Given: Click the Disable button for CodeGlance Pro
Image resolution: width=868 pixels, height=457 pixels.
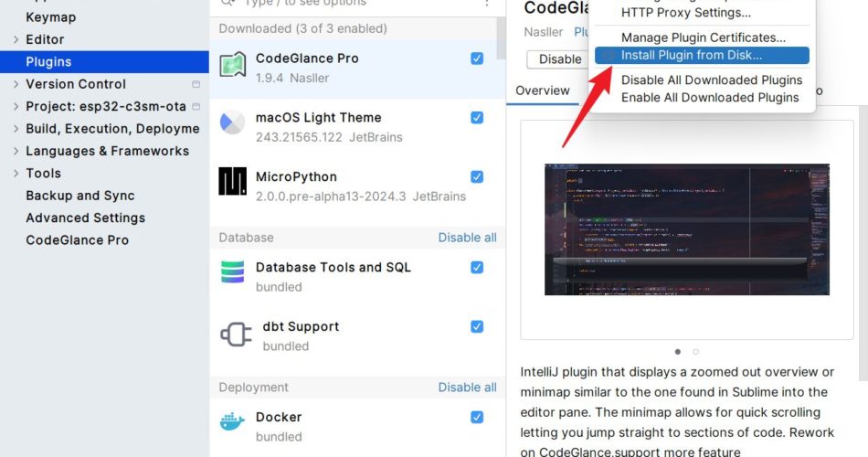Looking at the screenshot, I should 558,59.
